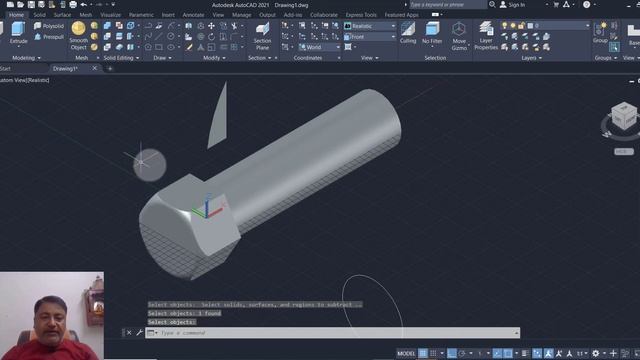Switch to the Visualize ribbon tab
Image resolution: width=640 pixels, height=360 pixels.
(x=110, y=15)
